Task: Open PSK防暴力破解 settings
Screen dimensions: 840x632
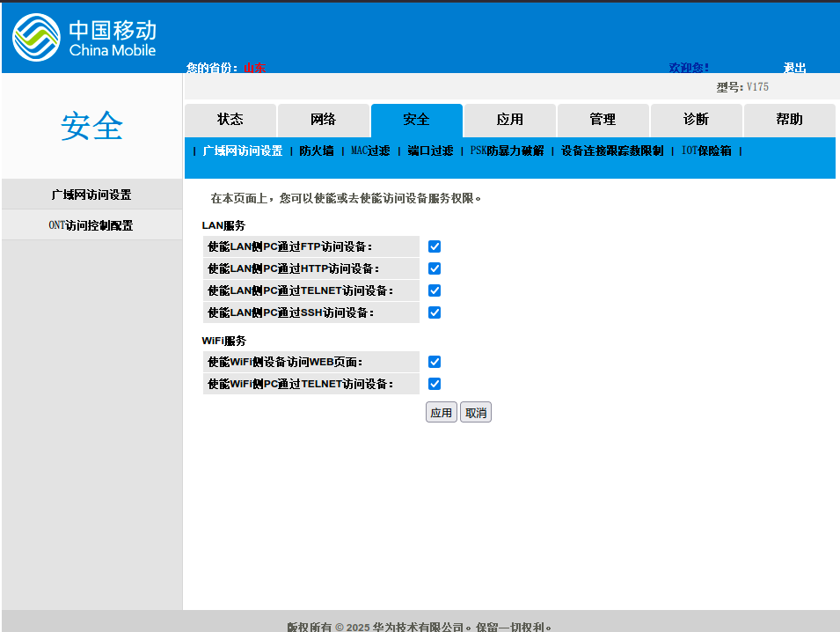Action: pos(507,151)
